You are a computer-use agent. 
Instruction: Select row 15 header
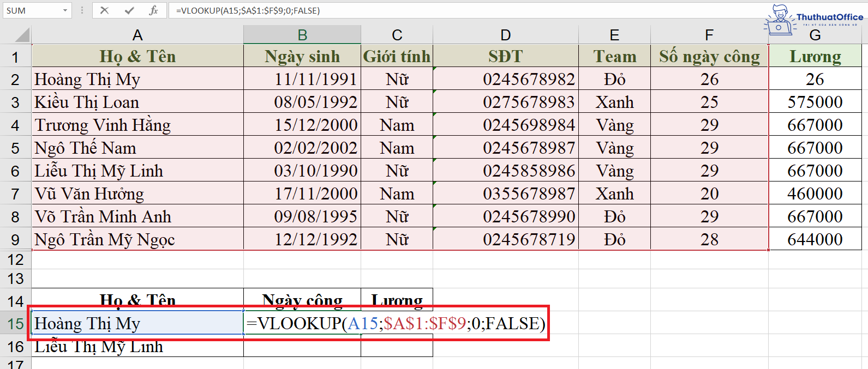[x=15, y=323]
